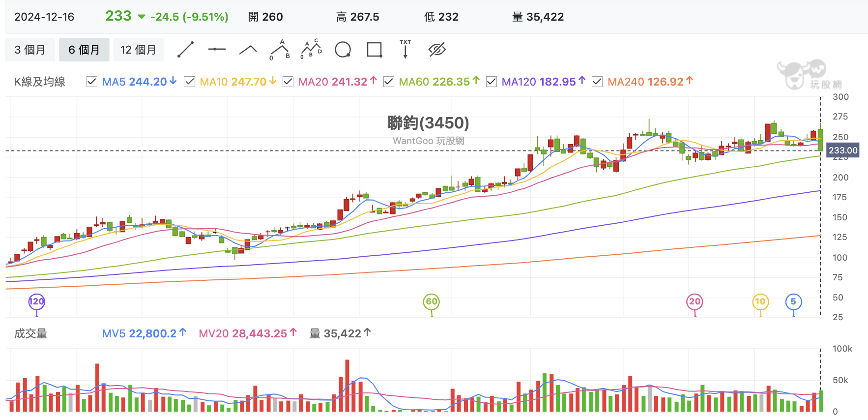Select the 6 個月 time range button
Screen dimensions: 868x420
pyautogui.click(x=84, y=50)
